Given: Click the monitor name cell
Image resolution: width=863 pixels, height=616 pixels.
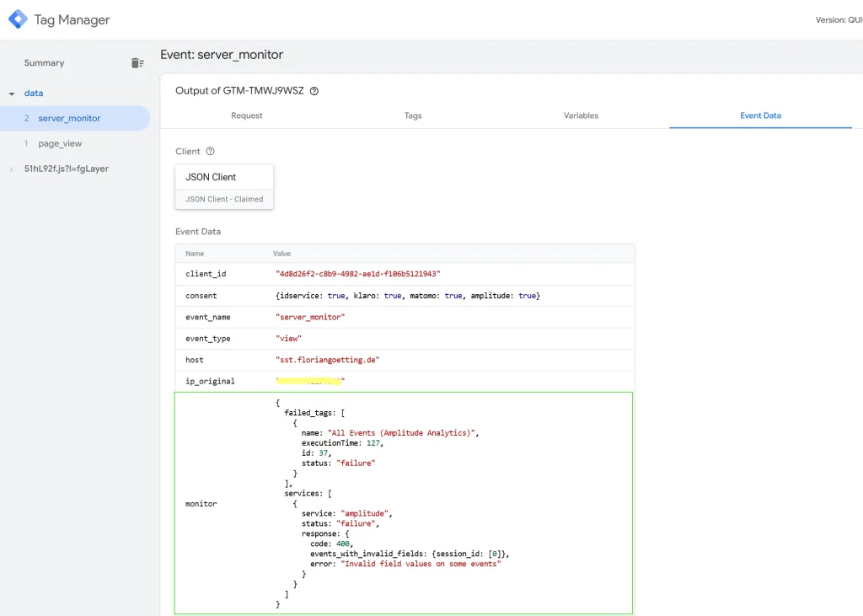Looking at the screenshot, I should [201, 504].
